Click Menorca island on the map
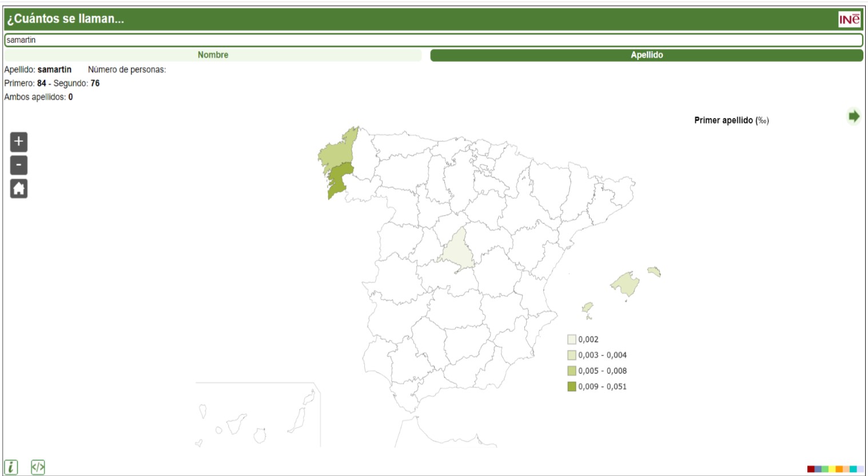Screen dimensions: 868x476 654,271
